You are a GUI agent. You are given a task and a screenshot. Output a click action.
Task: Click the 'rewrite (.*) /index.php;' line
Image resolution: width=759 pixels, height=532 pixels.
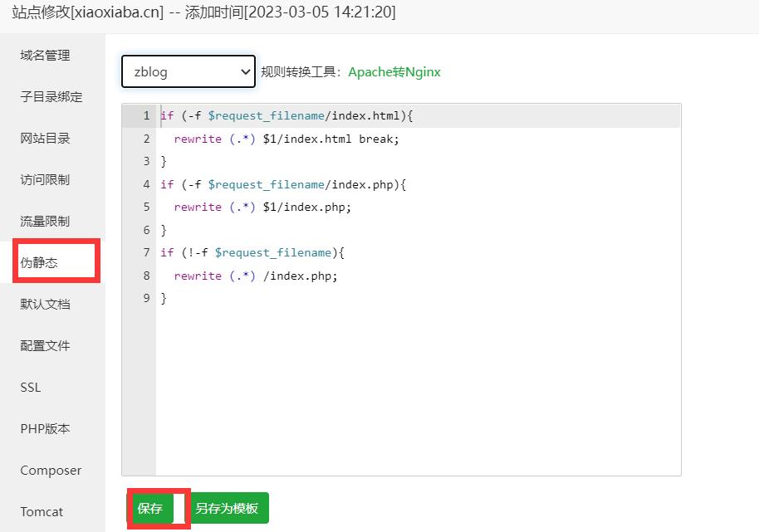point(256,276)
